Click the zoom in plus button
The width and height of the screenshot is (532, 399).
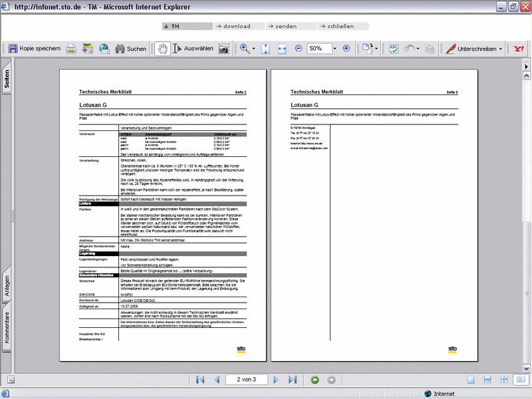click(x=346, y=49)
